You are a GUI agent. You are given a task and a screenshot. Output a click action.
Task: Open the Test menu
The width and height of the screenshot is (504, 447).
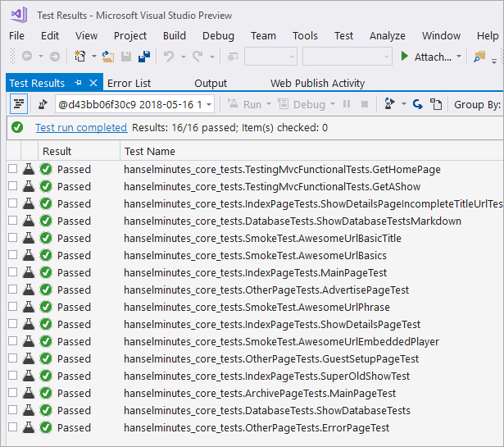(x=343, y=35)
